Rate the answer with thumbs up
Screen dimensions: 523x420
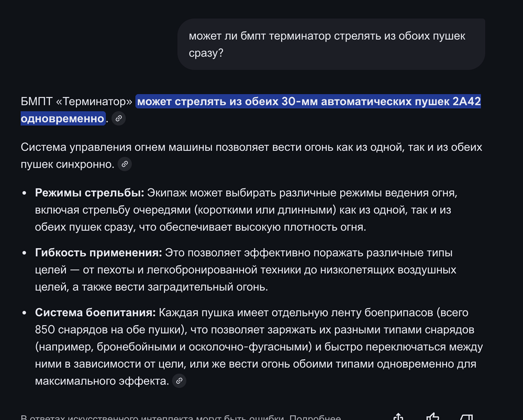click(432, 417)
